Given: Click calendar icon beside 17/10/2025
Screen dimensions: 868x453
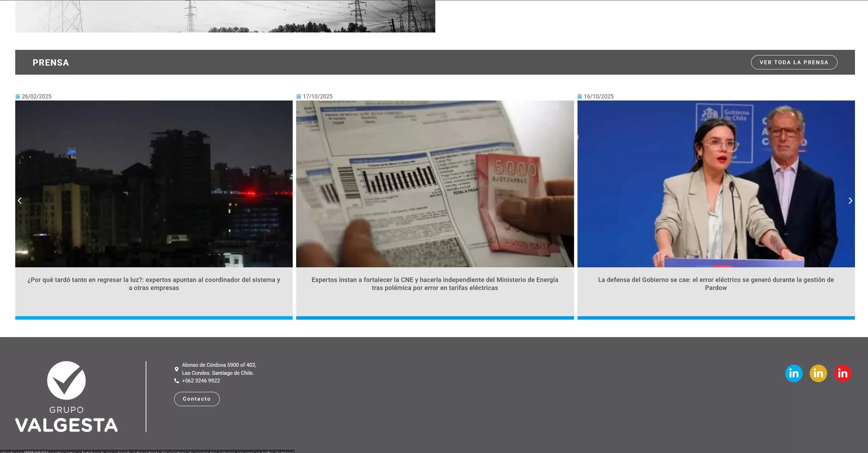Looking at the screenshot, I should pos(298,96).
